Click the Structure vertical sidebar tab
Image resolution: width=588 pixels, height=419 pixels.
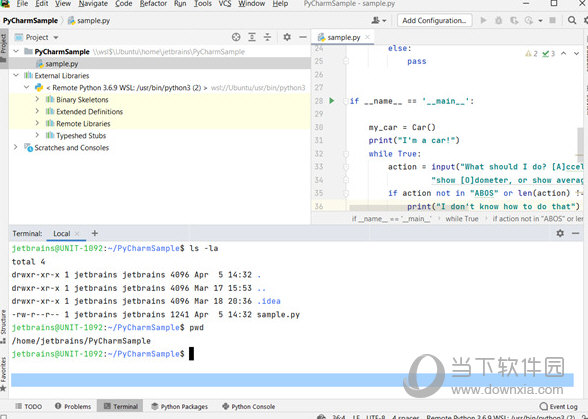tap(3, 326)
